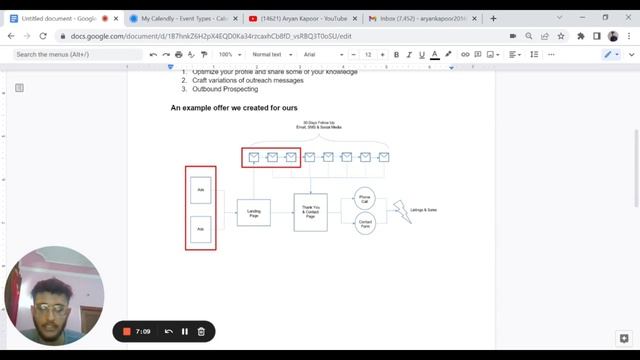This screenshot has height=360, width=640.
Task: Click the browser zoom magnifier icon
Action: pos(529,36)
